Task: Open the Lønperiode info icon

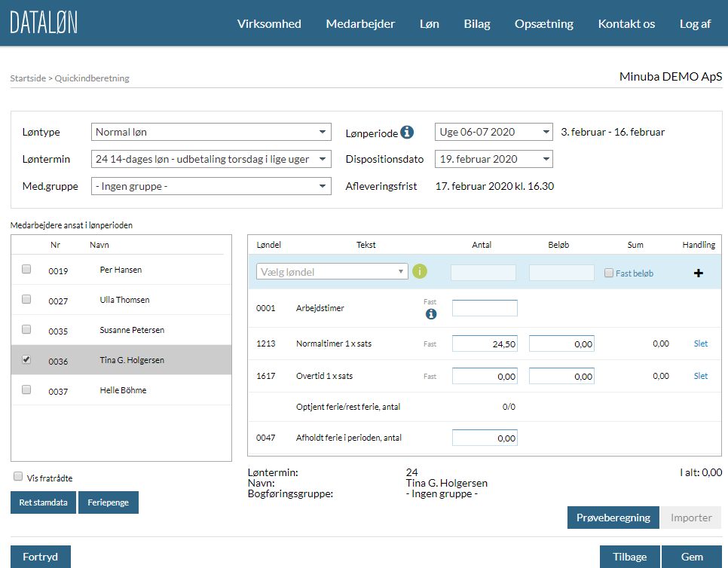Action: 407,133
